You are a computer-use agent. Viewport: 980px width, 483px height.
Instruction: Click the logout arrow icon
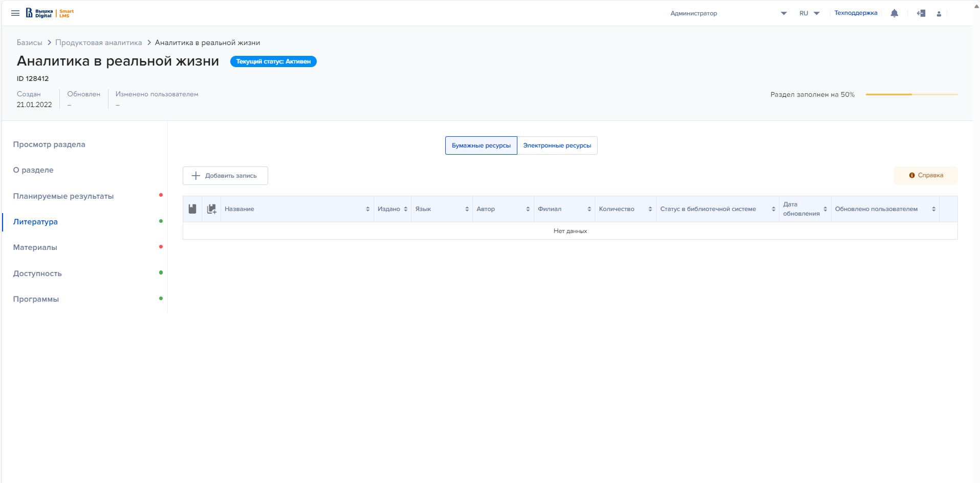[x=921, y=13]
